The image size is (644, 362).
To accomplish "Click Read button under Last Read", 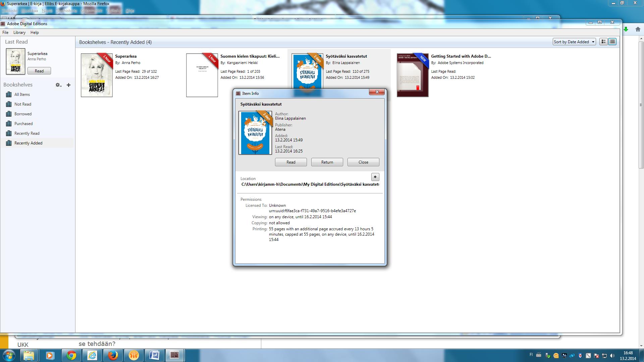I will point(39,71).
